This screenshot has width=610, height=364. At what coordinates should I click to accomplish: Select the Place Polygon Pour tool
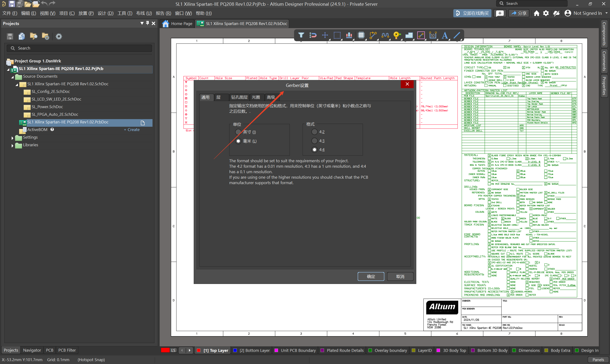409,35
